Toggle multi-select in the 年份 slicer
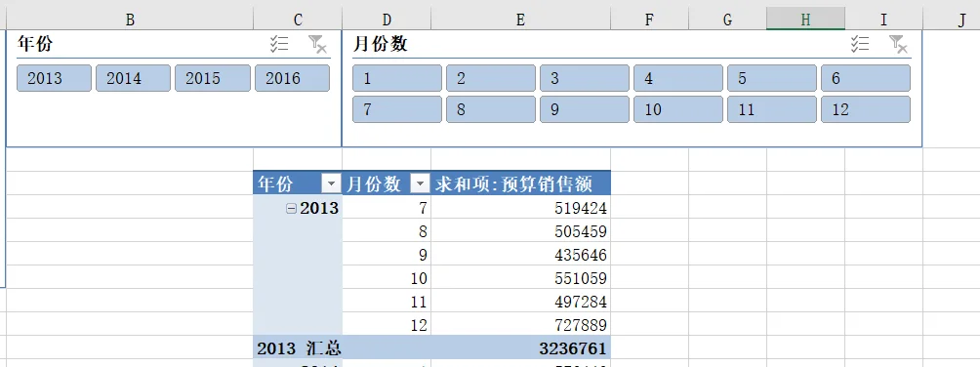Screen dimensions: 980x367 click(x=279, y=44)
